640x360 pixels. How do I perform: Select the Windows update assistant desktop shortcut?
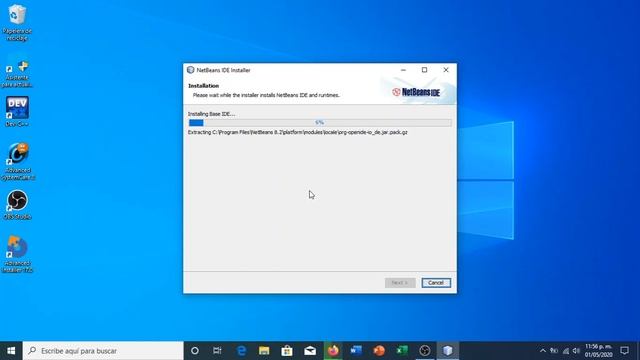pyautogui.click(x=17, y=72)
